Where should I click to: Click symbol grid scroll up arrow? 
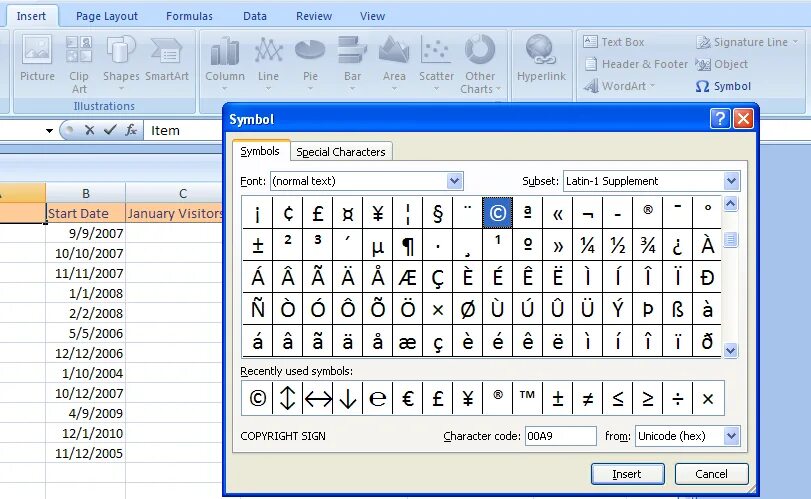click(x=730, y=204)
